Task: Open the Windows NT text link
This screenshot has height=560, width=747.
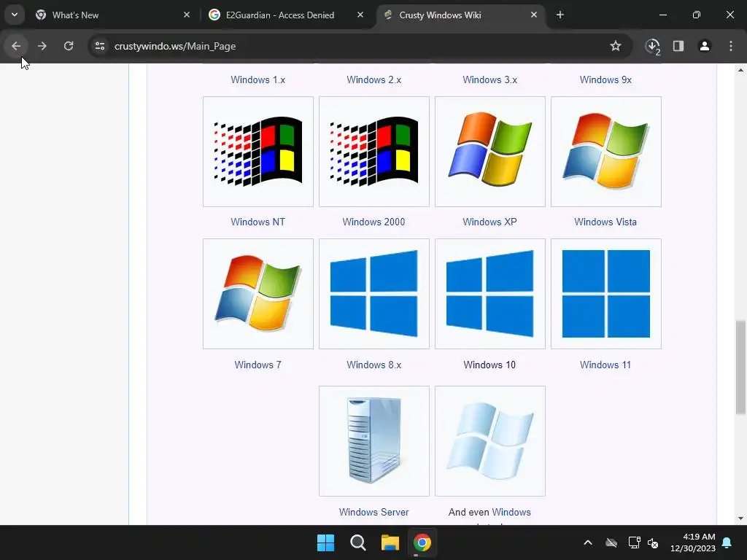Action: click(258, 222)
